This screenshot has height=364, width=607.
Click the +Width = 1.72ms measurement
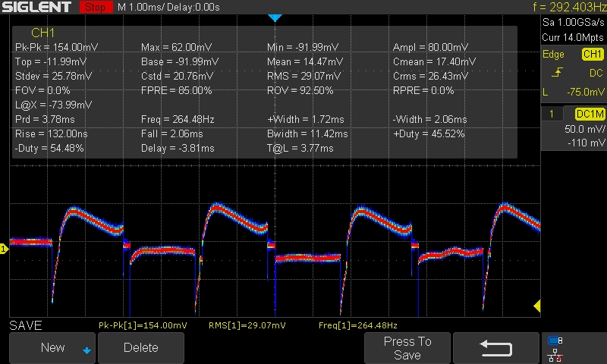coord(306,120)
